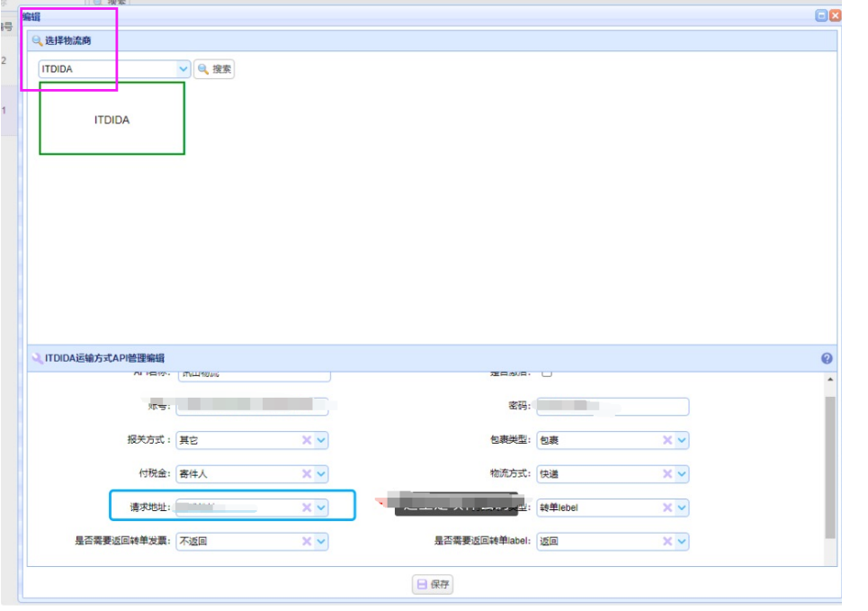Click the scroll up arrow of form panel

point(830,380)
